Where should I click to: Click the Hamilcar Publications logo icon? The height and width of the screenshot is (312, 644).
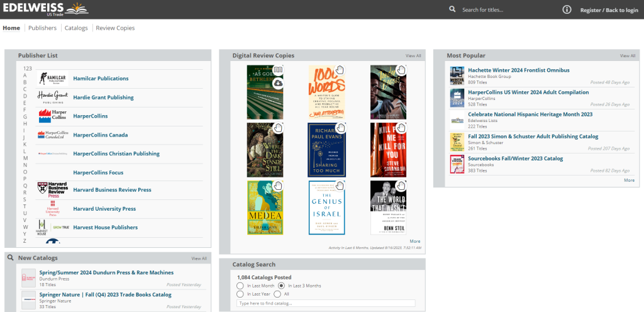(x=52, y=79)
